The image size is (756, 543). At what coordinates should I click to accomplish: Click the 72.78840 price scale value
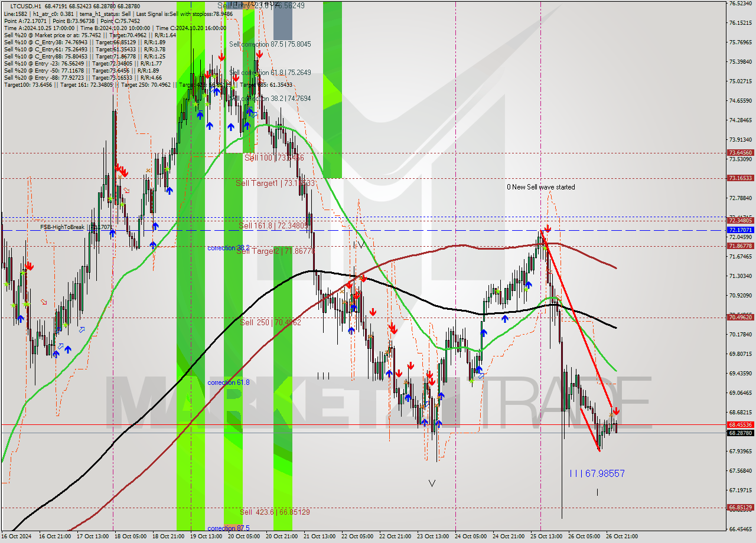click(x=740, y=198)
